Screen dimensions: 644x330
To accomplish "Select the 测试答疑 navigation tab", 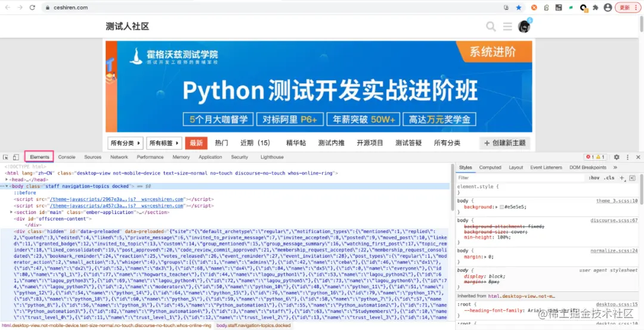I will [x=408, y=143].
